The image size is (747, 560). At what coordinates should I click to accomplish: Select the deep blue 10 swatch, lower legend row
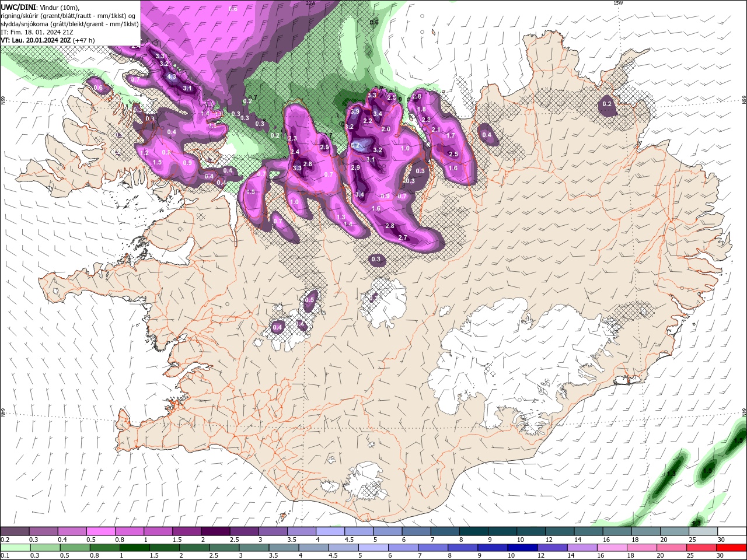(522, 547)
